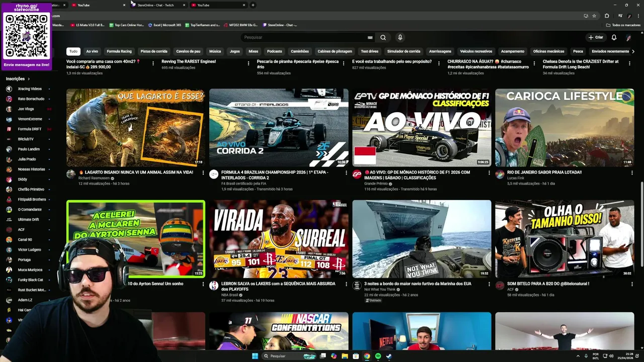Click Grande Prêmio channel avatar
Image resolution: width=644 pixels, height=362 pixels.
357,174
